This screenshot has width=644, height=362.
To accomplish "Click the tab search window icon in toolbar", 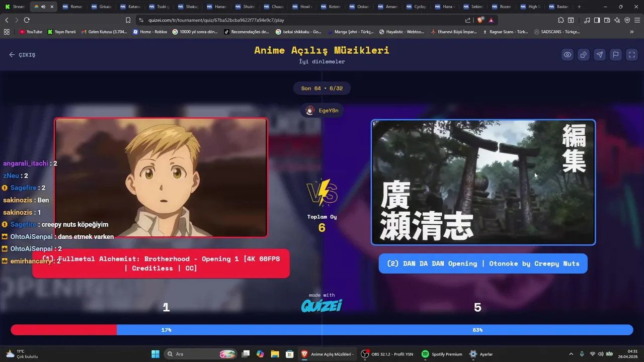I will pyautogui.click(x=571, y=20).
